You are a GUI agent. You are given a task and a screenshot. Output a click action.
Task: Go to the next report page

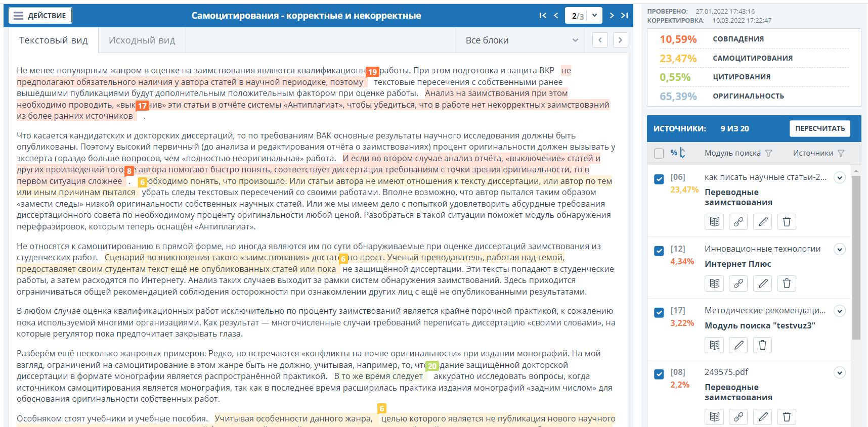[x=612, y=16]
